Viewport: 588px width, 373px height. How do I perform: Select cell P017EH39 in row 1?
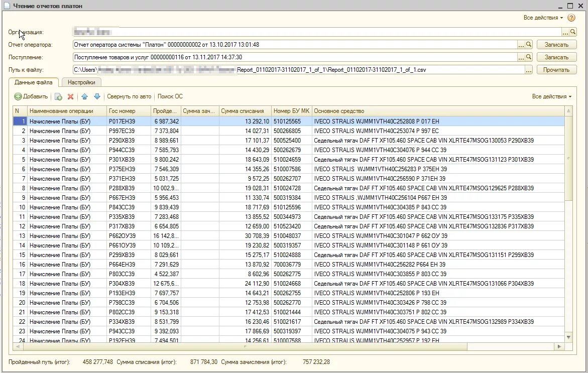[x=129, y=121]
